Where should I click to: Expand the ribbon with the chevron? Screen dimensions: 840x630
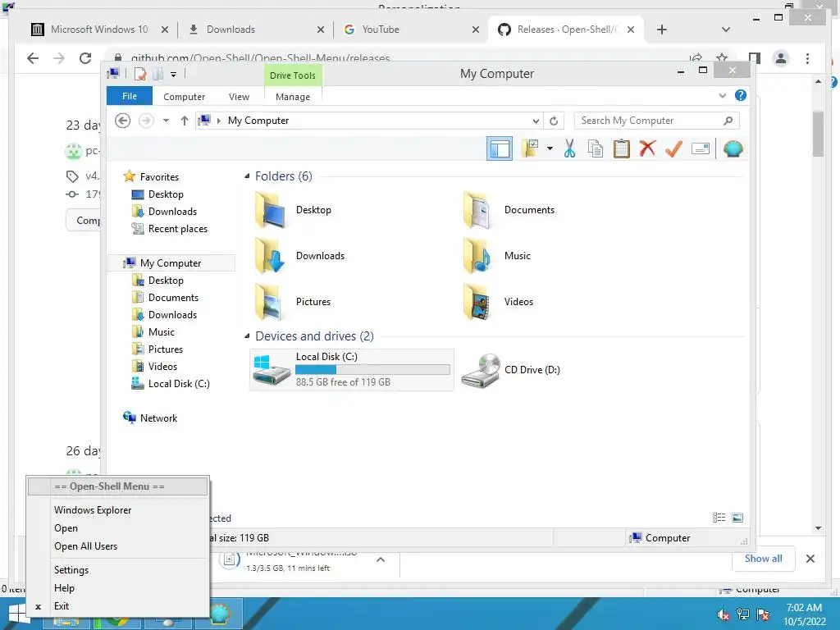coord(722,95)
